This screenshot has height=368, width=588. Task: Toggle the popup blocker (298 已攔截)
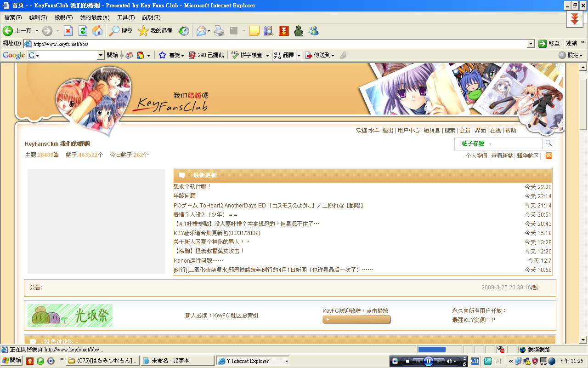[206, 55]
